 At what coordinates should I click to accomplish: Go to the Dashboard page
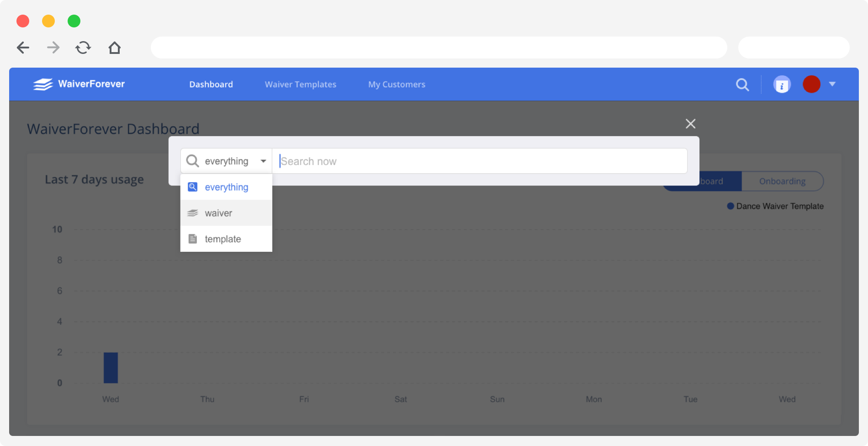[x=211, y=84]
